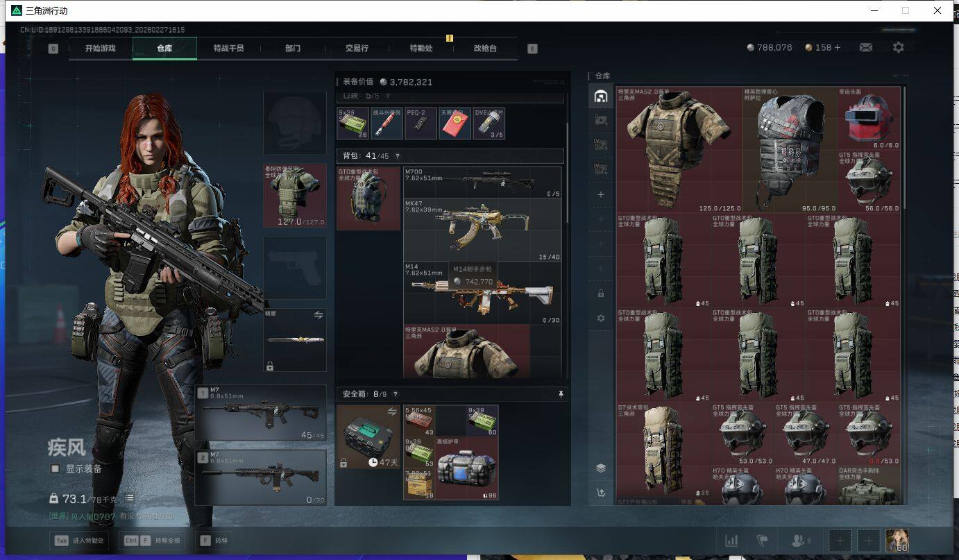Screen dimensions: 959x560
Task: Click the sort icon at sidebar bottom
Action: point(601,493)
